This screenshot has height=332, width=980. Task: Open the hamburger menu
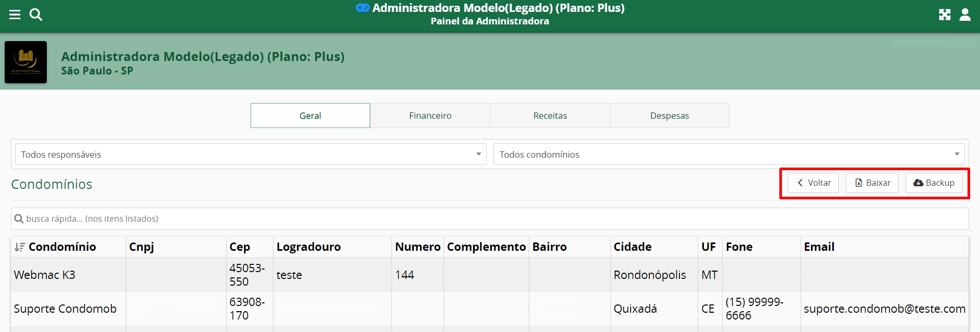click(15, 15)
